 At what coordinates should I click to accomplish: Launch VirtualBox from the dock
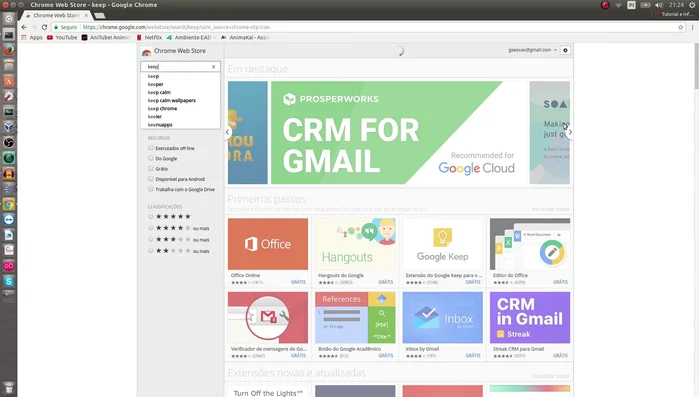[x=8, y=127]
